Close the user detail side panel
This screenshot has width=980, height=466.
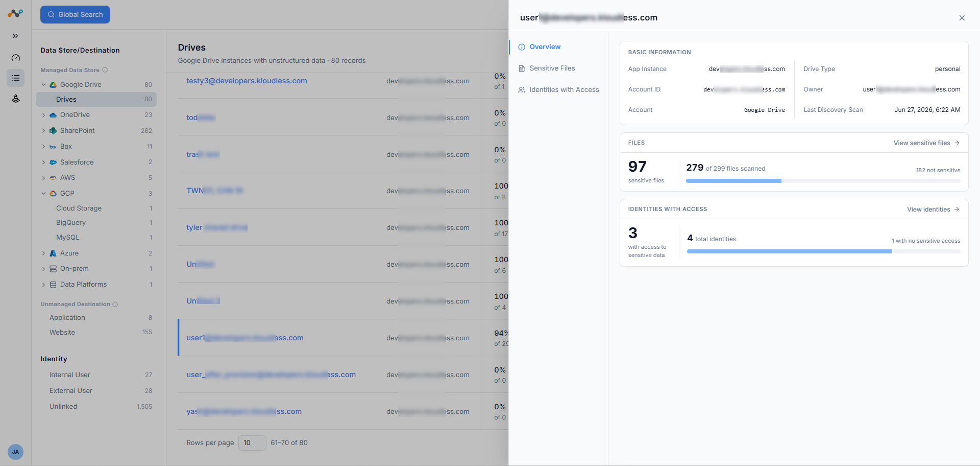click(x=962, y=18)
